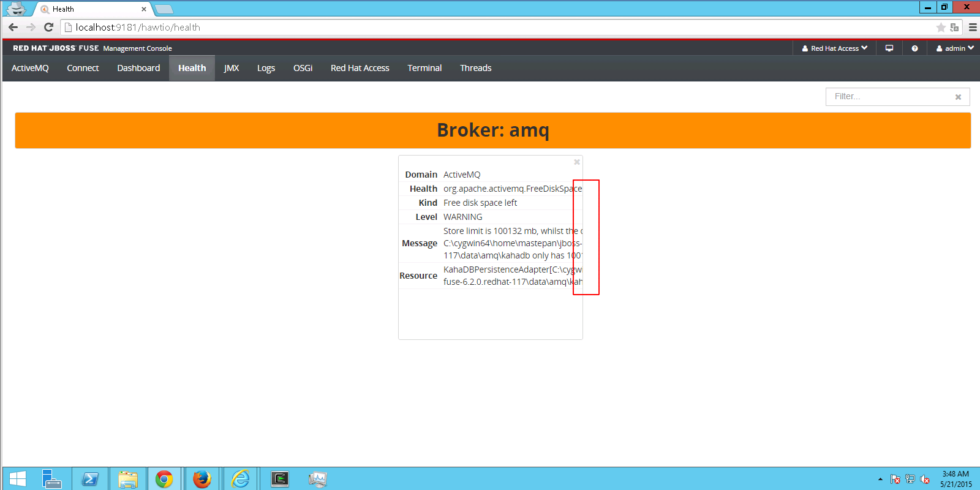This screenshot has height=490, width=980.
Task: Open help via the question mark icon
Action: (914, 48)
